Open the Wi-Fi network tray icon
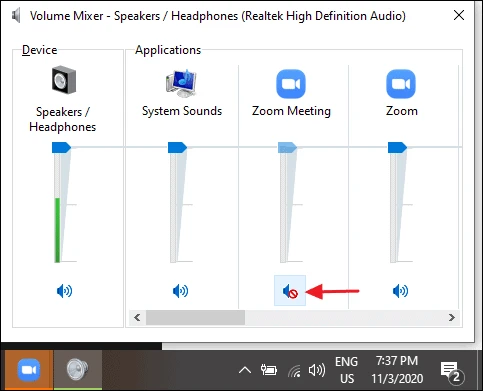The height and width of the screenshot is (391, 483). 294,370
